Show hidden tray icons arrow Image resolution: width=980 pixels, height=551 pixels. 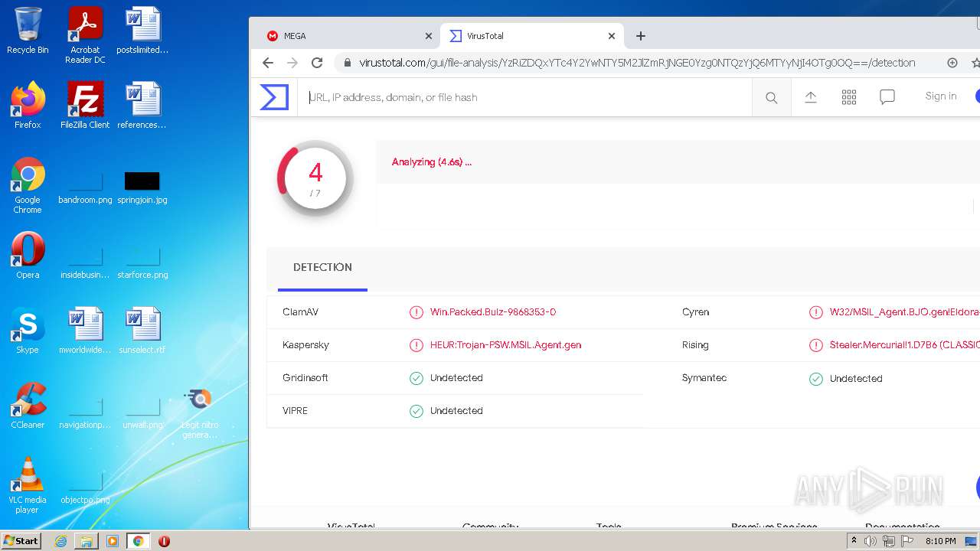point(854,541)
